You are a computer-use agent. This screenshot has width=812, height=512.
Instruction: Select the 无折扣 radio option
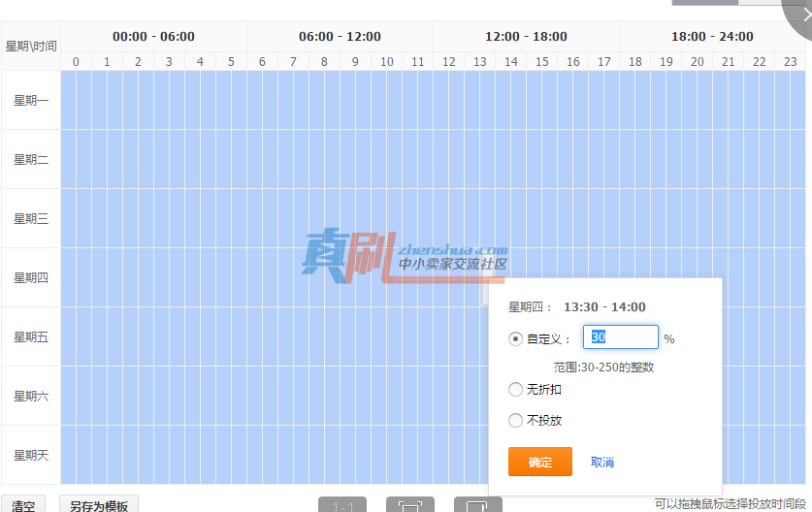(515, 389)
